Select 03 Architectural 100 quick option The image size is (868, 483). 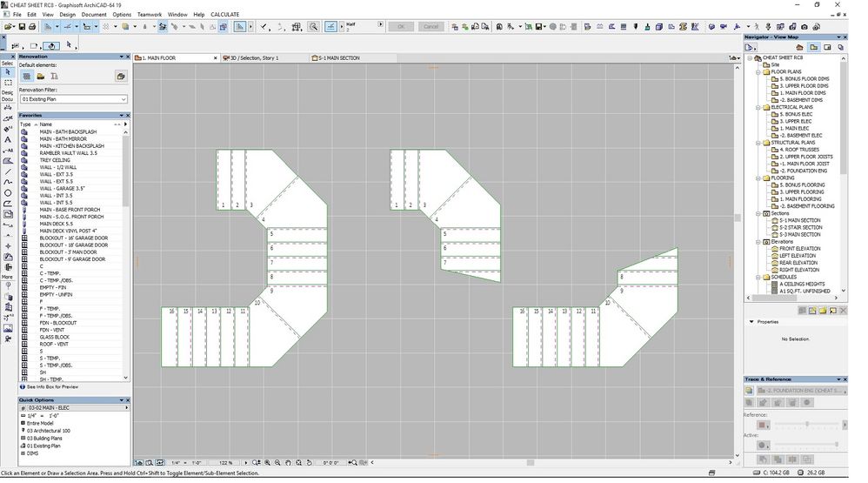[49, 431]
